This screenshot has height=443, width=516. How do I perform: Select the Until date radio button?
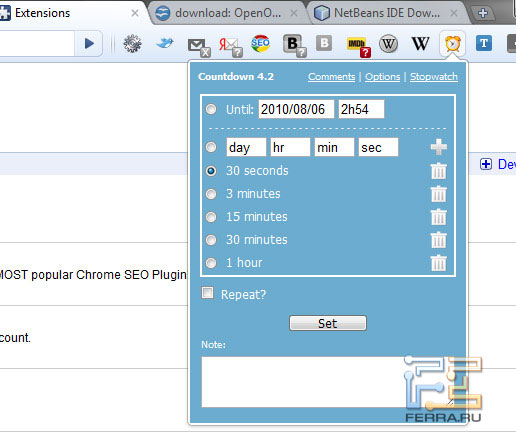pyautogui.click(x=211, y=109)
